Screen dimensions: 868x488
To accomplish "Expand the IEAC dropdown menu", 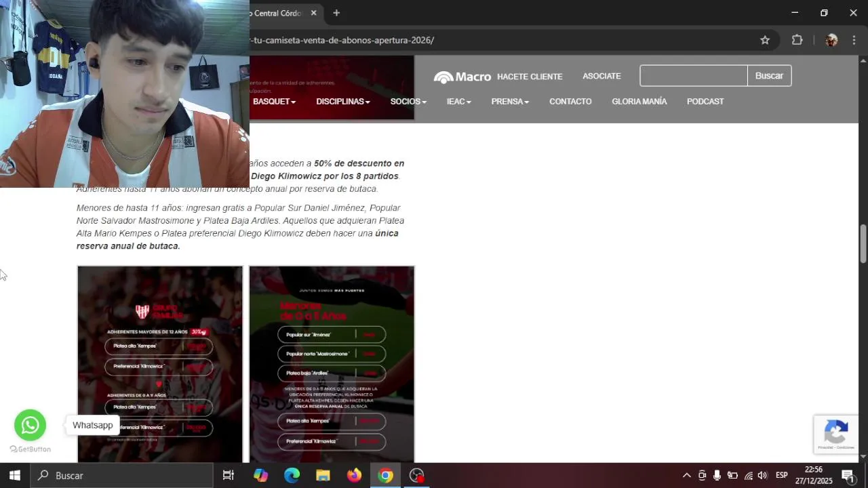I will (459, 102).
